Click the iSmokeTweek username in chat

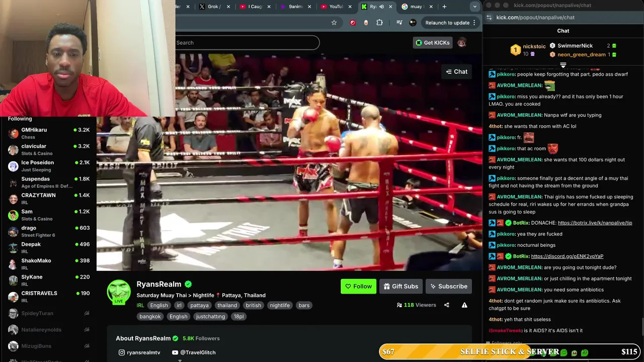click(505, 330)
